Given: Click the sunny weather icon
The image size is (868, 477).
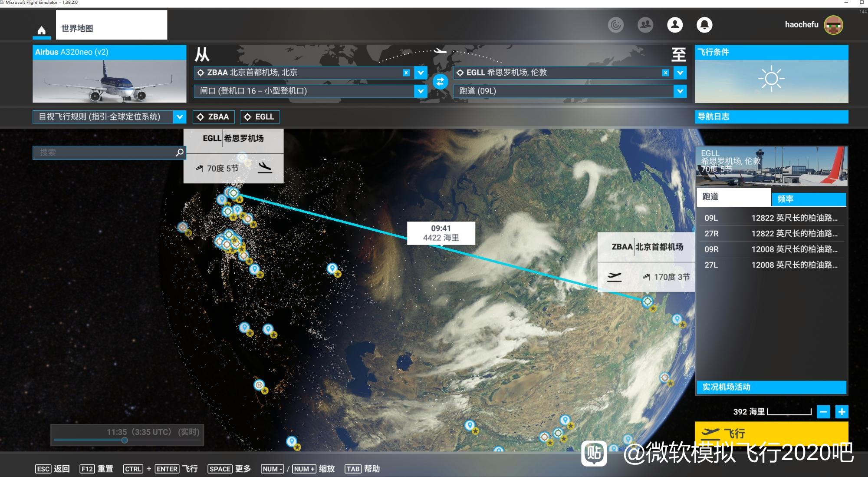Looking at the screenshot, I should click(771, 79).
